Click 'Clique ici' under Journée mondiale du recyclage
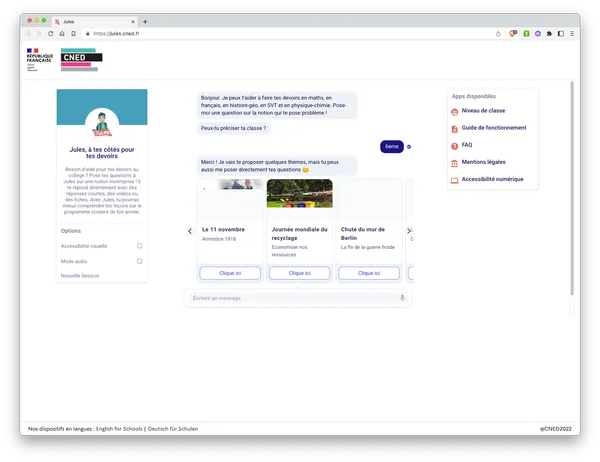600x462 pixels. tap(300, 273)
